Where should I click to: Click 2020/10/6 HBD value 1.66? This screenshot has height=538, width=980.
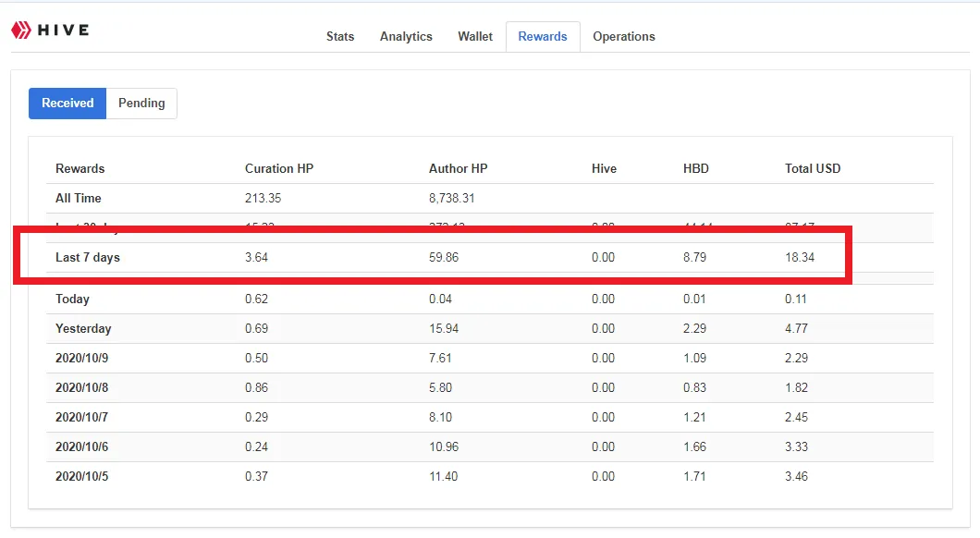pyautogui.click(x=694, y=446)
